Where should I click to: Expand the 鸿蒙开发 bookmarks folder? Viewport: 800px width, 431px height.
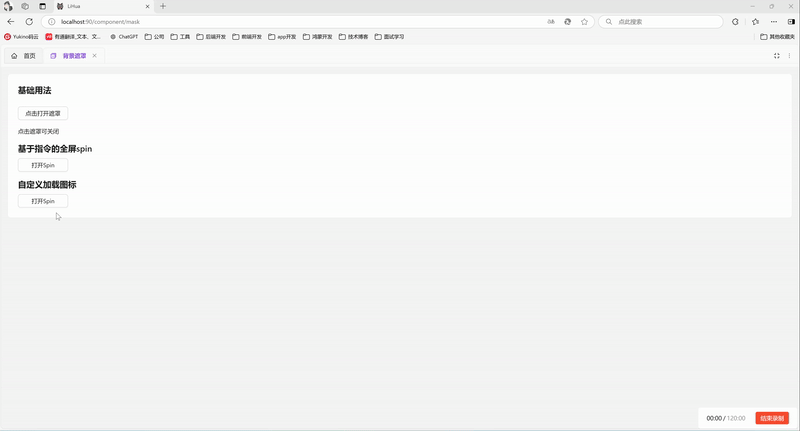317,37
